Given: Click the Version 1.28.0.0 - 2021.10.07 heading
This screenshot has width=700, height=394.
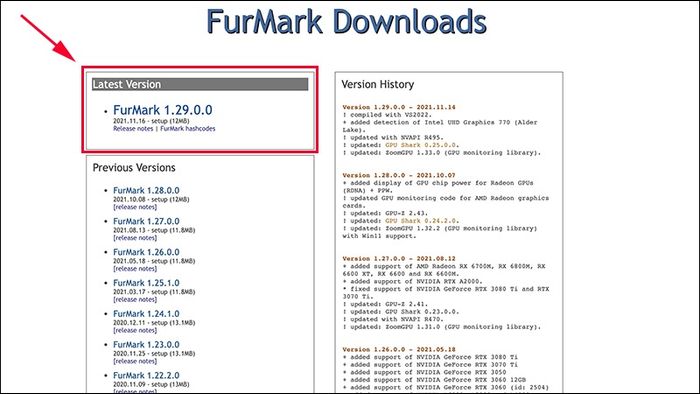Looking at the screenshot, I should click(399, 175).
